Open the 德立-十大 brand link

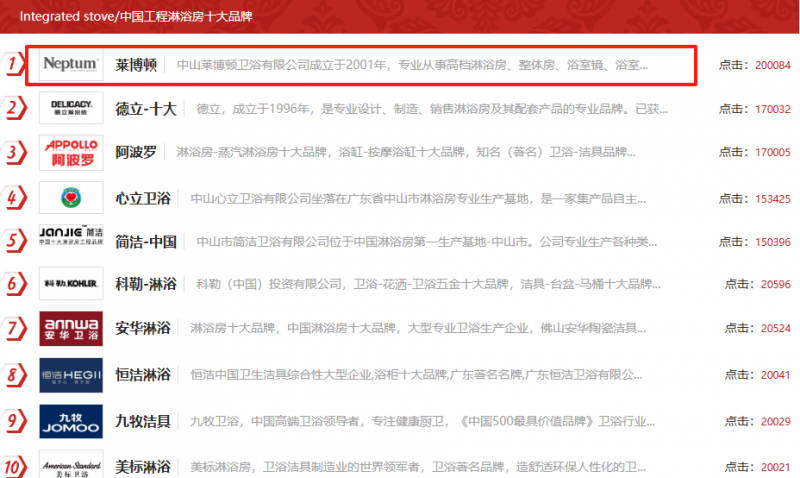click(145, 109)
